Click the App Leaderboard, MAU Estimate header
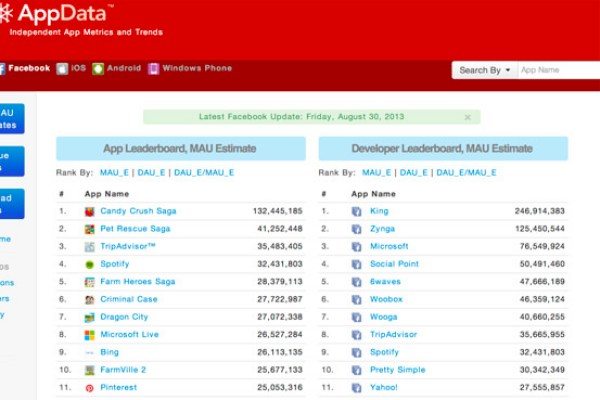 181,149
